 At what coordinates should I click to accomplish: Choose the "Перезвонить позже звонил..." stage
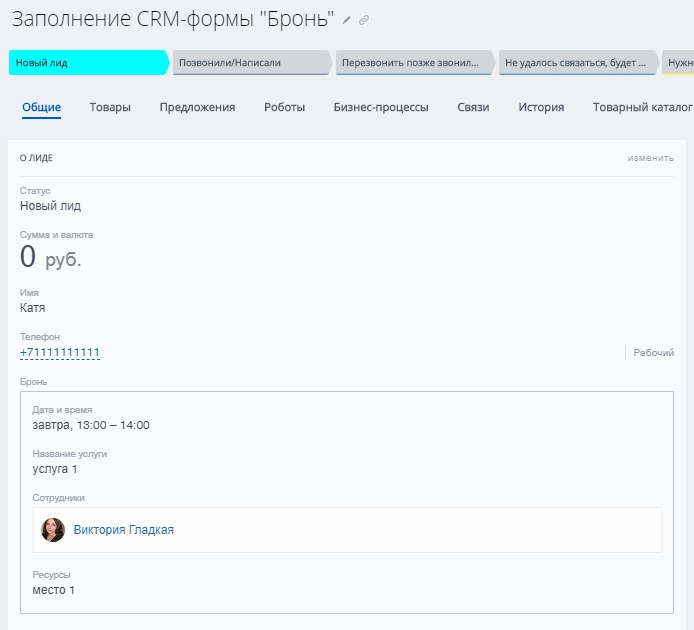click(x=415, y=63)
